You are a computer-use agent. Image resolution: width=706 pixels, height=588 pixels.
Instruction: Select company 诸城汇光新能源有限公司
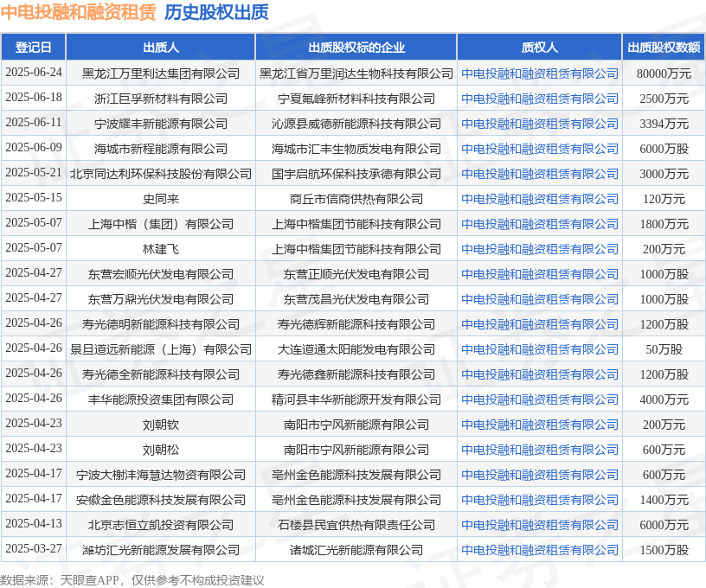pyautogui.click(x=356, y=550)
